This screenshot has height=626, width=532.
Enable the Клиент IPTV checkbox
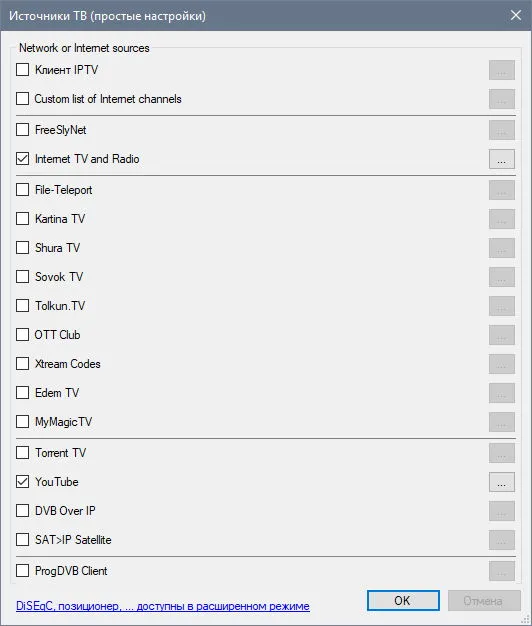point(22,69)
